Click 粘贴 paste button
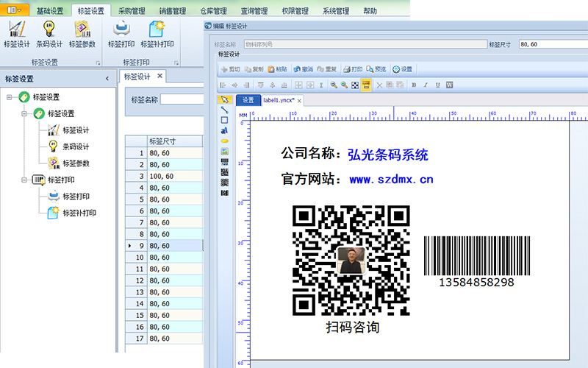The image size is (588, 368). pos(278,69)
